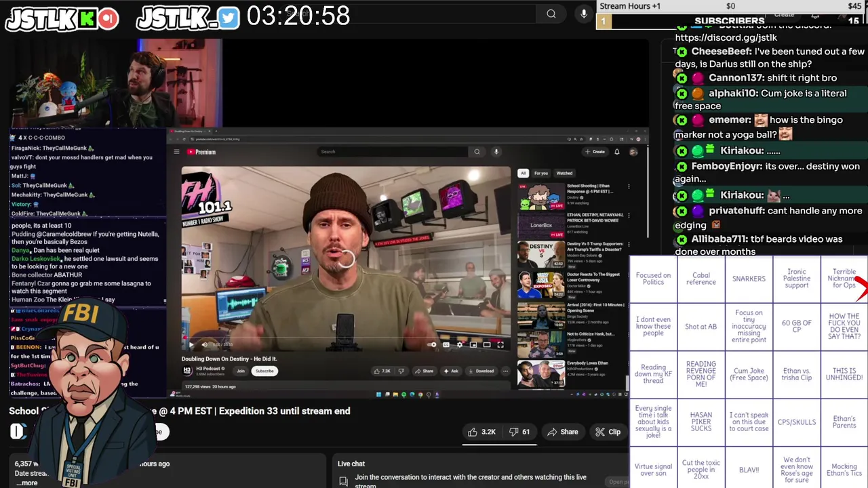Select the All filter chip
868x488 pixels.
click(523, 173)
